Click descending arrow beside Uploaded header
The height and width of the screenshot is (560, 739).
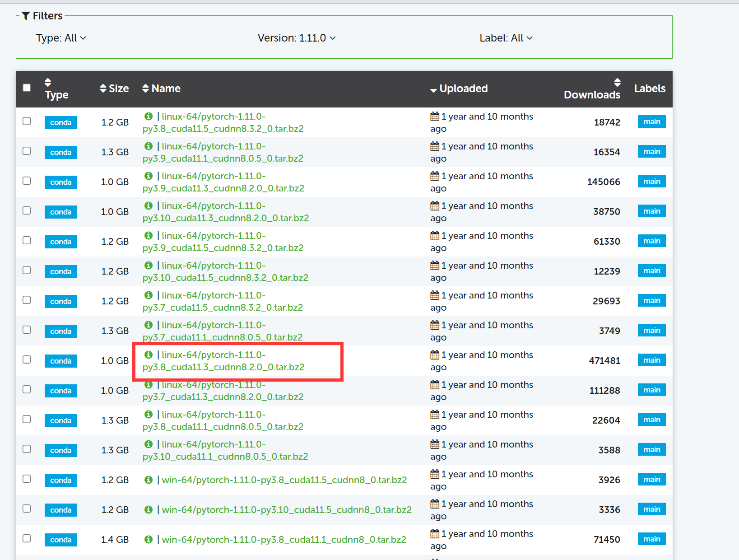tap(433, 90)
